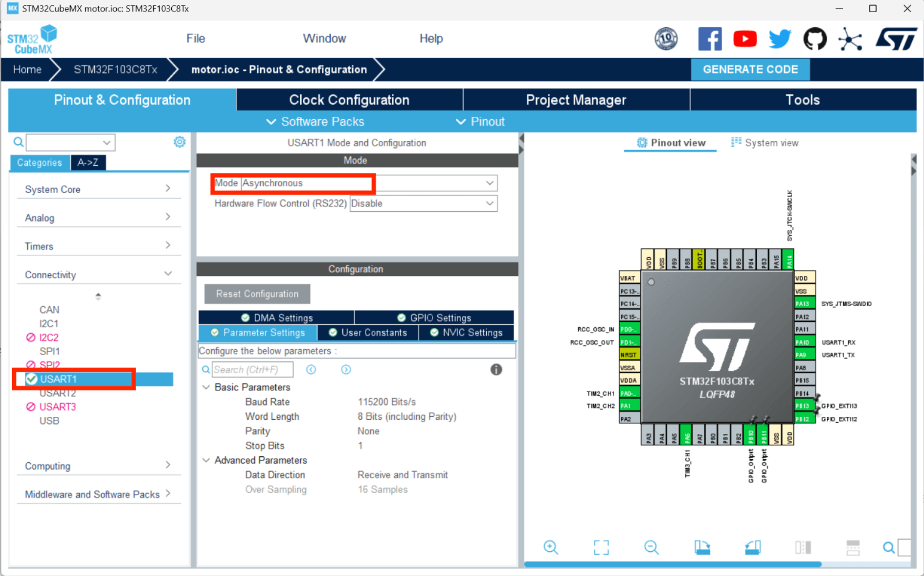The width and height of the screenshot is (924, 576).
Task: Go to next parameter search result
Action: 346,370
